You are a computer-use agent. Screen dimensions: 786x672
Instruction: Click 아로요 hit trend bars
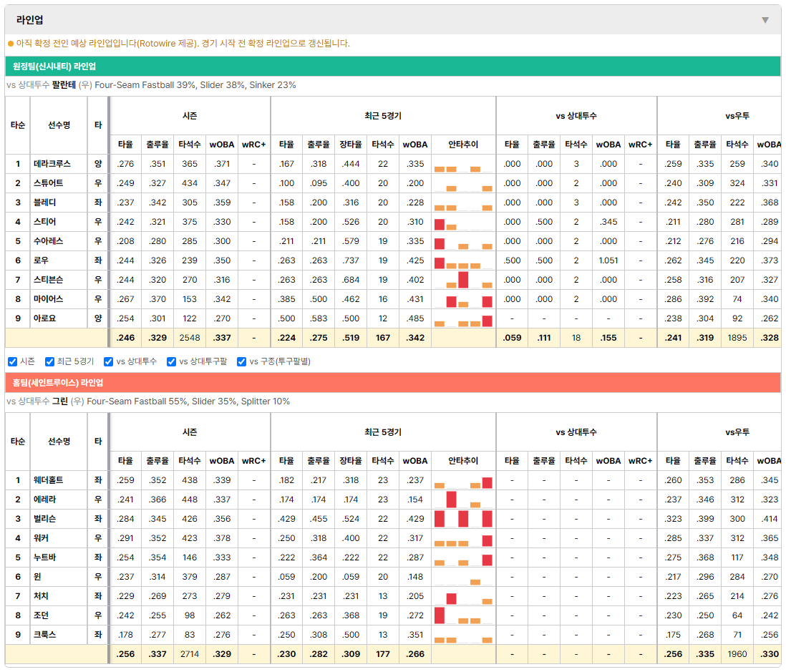point(463,318)
